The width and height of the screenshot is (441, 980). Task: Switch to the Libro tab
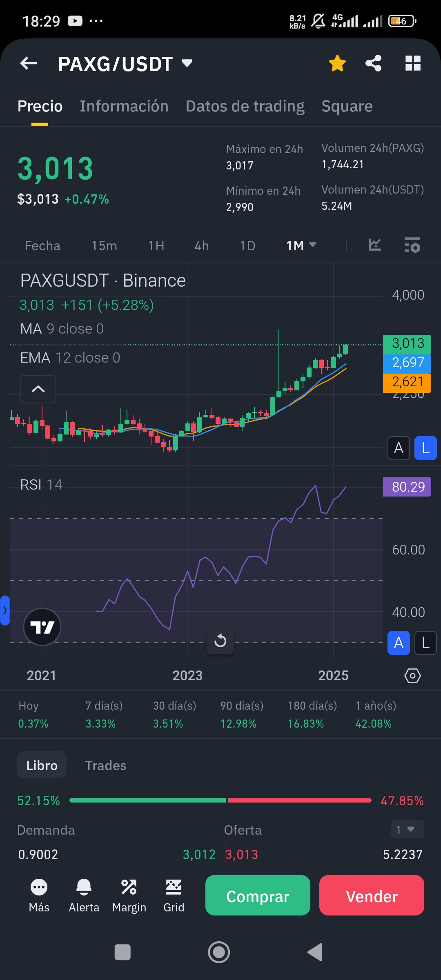pos(42,765)
